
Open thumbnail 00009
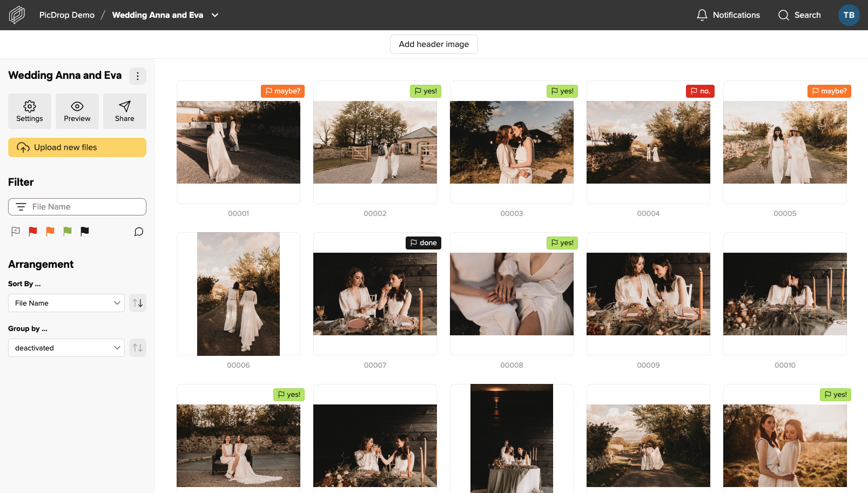pyautogui.click(x=648, y=294)
